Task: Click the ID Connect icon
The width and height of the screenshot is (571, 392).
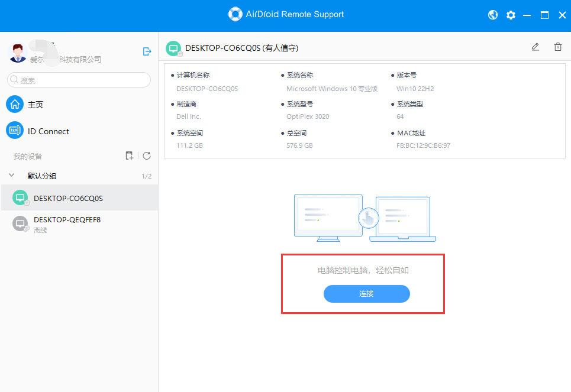Action: click(x=15, y=130)
